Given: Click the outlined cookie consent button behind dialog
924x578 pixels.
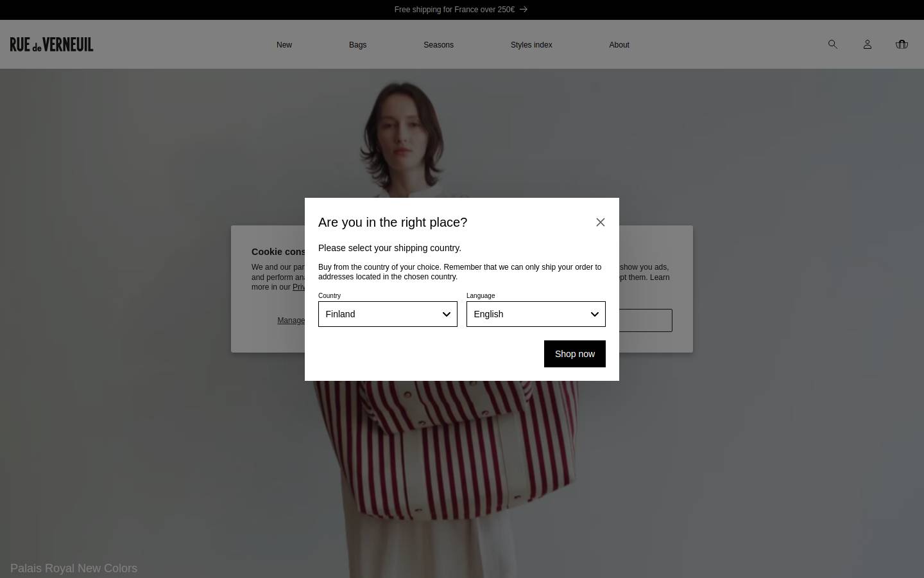Looking at the screenshot, I should coord(646,320).
